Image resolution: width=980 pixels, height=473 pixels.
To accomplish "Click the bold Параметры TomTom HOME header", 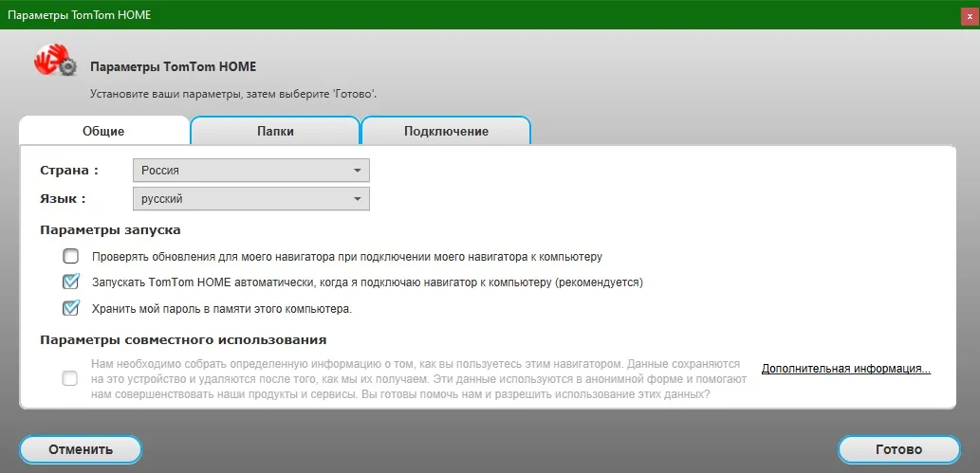I will coord(173,66).
